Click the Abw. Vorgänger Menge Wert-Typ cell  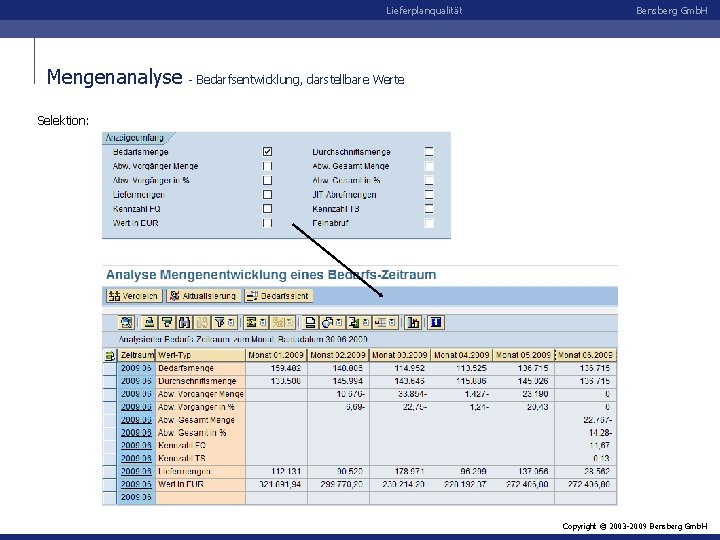201,394
